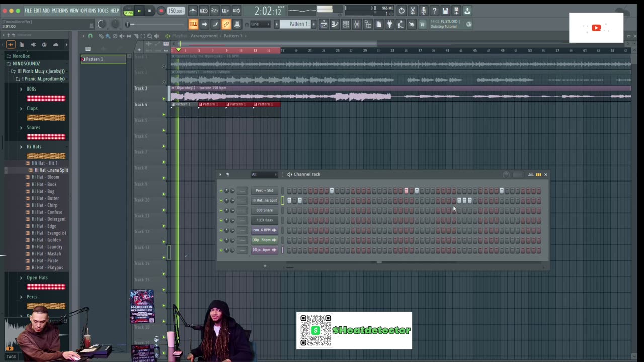Click the undo history icon
The width and height of the screenshot is (644, 362).
[401, 11]
